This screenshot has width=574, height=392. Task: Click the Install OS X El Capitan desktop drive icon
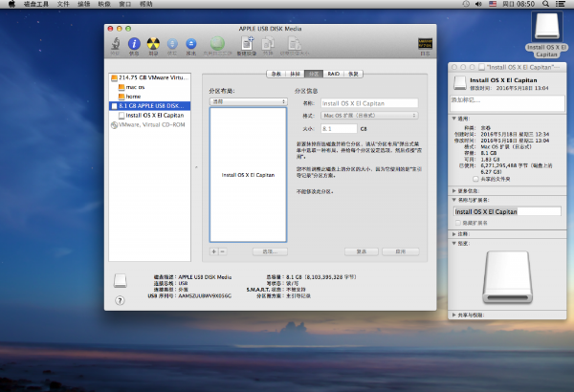pyautogui.click(x=547, y=27)
